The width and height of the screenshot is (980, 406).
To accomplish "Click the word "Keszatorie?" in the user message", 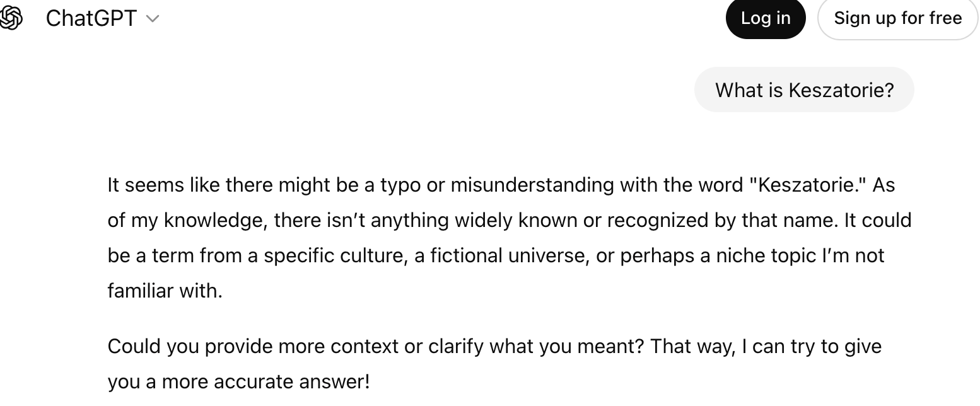I will (x=841, y=90).
